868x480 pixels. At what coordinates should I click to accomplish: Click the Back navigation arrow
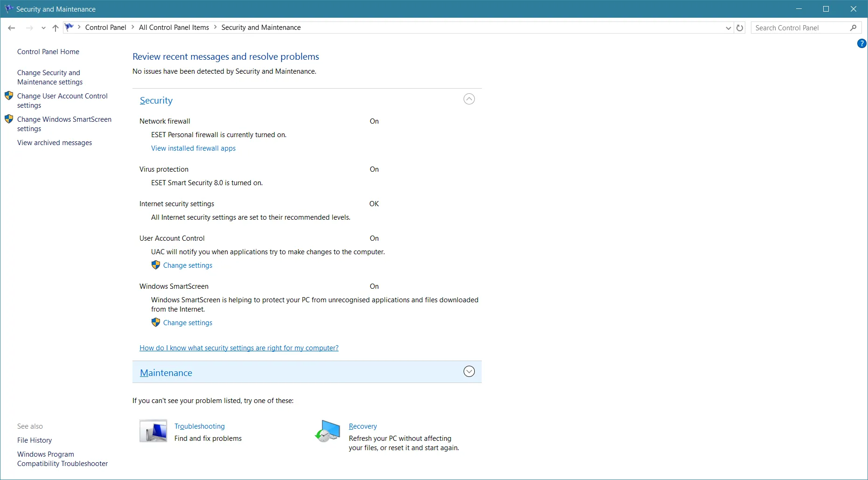tap(12, 28)
